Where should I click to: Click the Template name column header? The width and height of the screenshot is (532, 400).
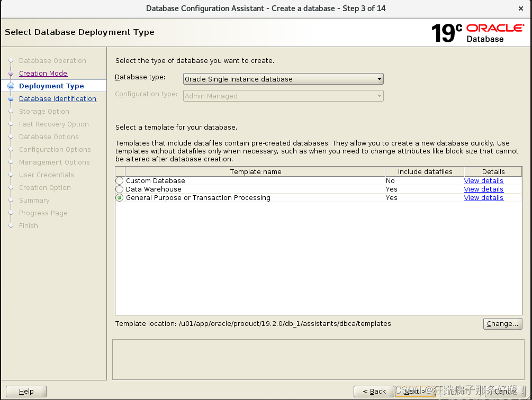pos(256,171)
